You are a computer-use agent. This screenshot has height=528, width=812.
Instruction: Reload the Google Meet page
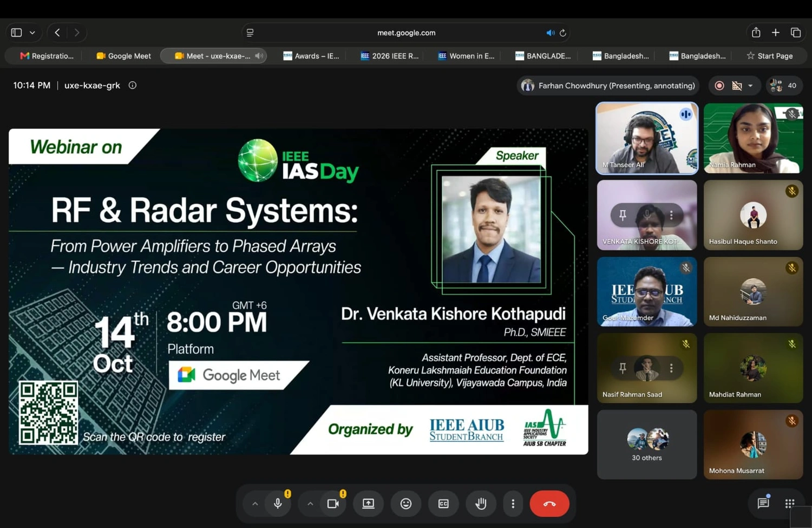pos(563,33)
